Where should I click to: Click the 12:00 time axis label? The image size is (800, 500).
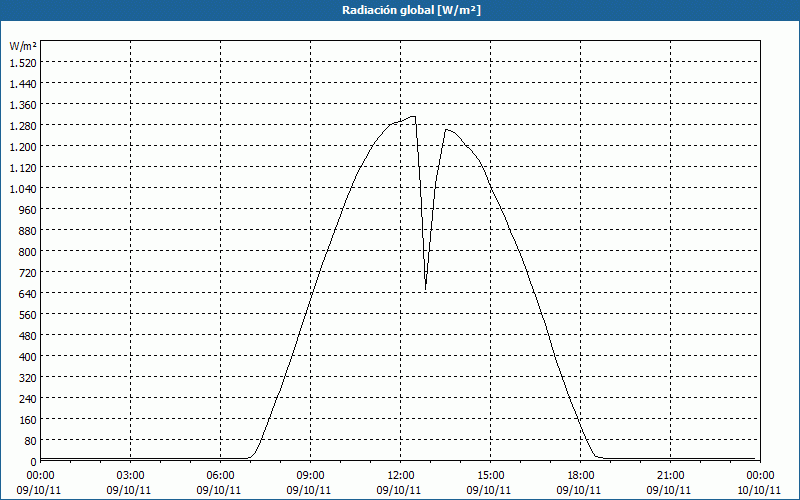tap(401, 476)
